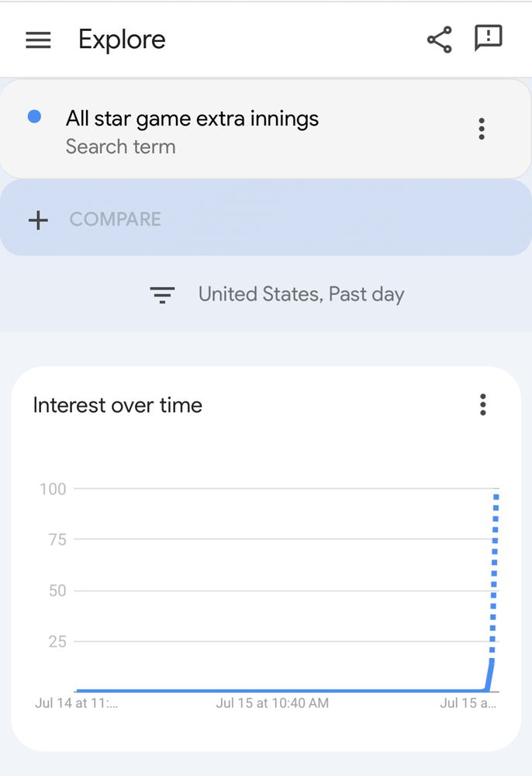Tap the Jul 15 at 10:40 AM label
The width and height of the screenshot is (532, 776).
[x=272, y=703]
